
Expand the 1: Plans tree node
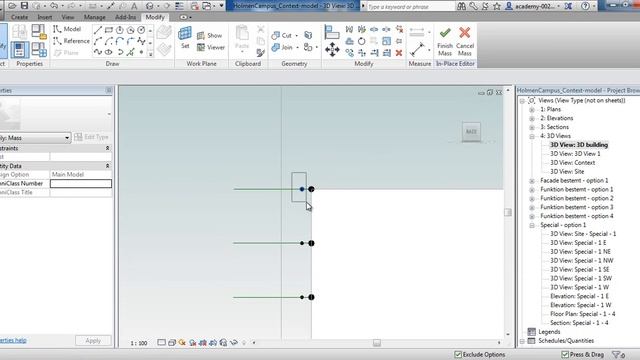coord(532,110)
